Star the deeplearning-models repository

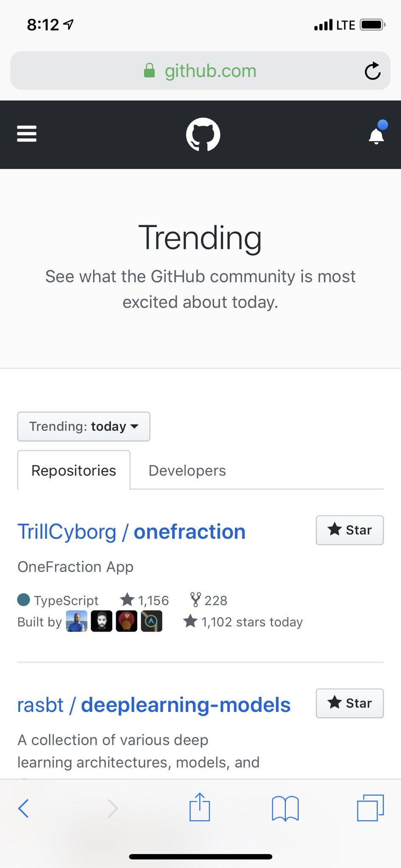[350, 703]
